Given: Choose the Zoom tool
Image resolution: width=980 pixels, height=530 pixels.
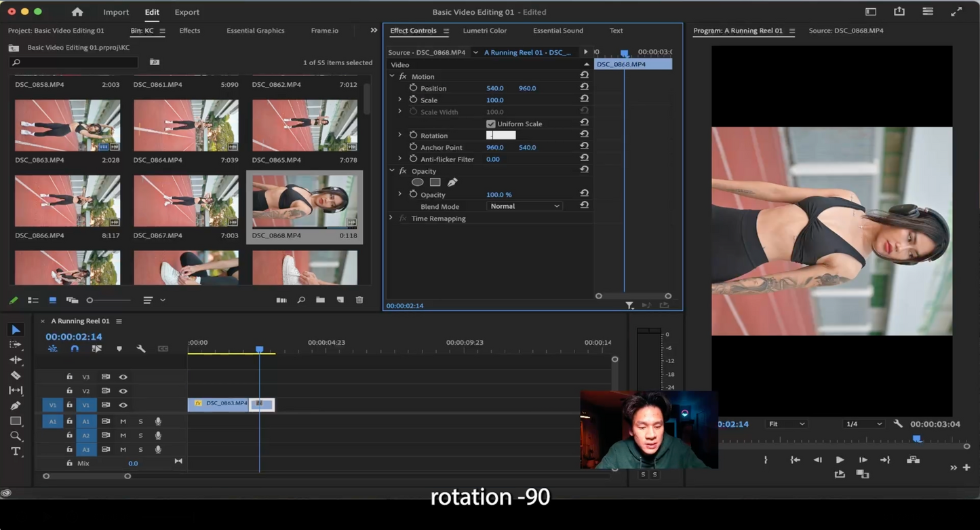Looking at the screenshot, I should coord(16,436).
